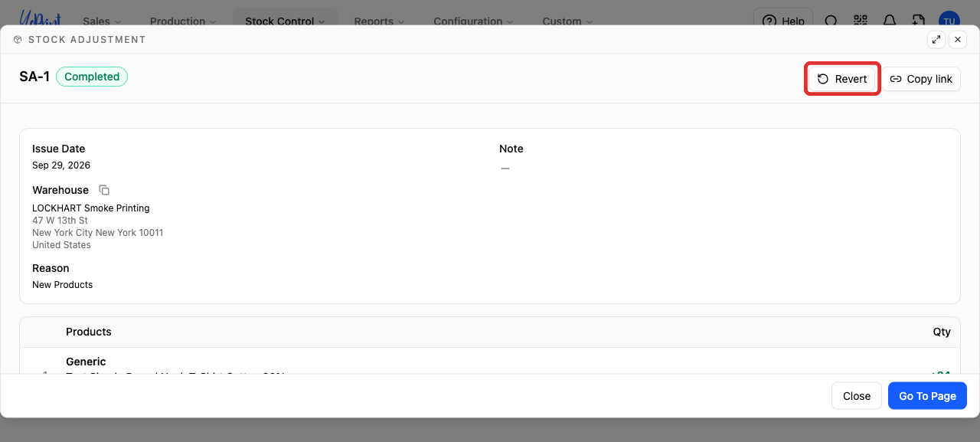Click the Note field label
980x442 pixels.
(511, 149)
